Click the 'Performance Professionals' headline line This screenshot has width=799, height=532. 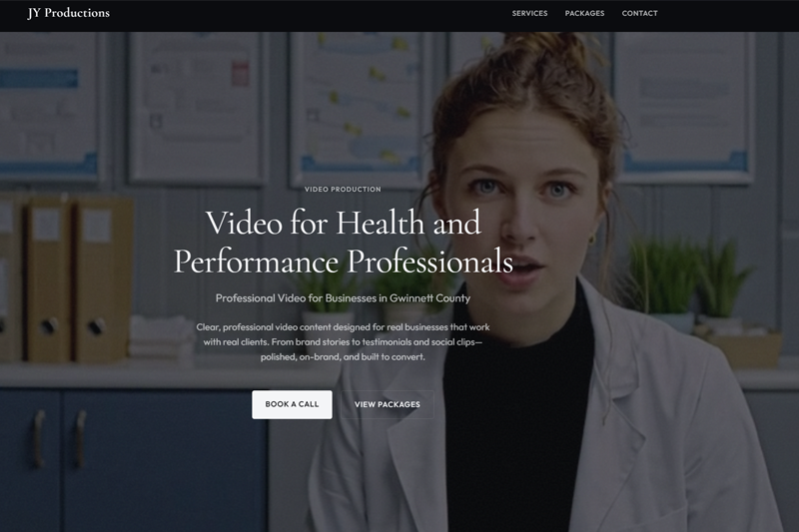[343, 262]
